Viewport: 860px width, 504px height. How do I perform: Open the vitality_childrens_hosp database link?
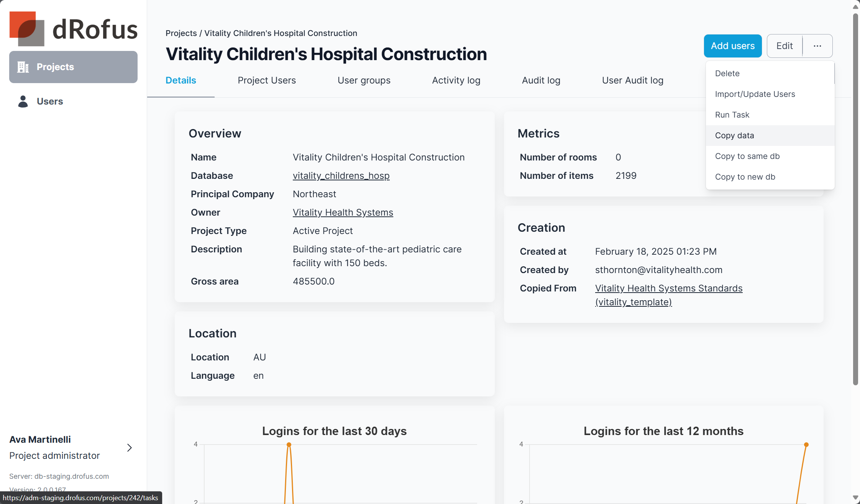(341, 176)
